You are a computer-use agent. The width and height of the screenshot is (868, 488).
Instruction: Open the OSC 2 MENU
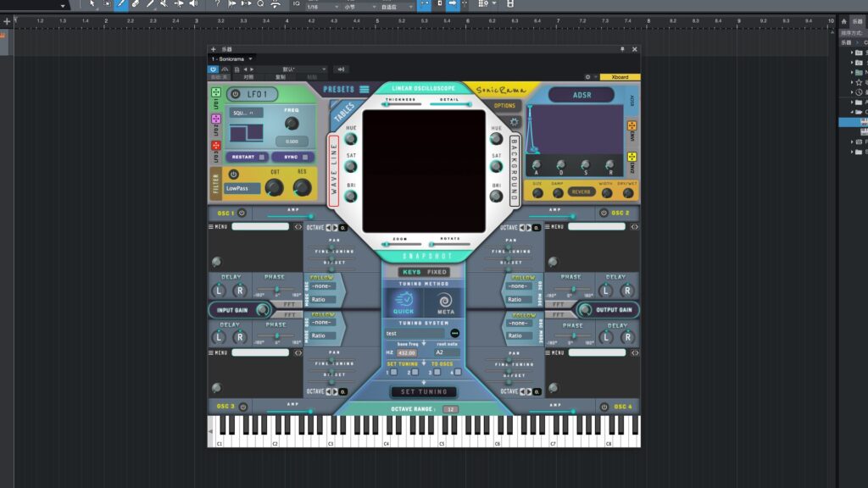click(554, 227)
